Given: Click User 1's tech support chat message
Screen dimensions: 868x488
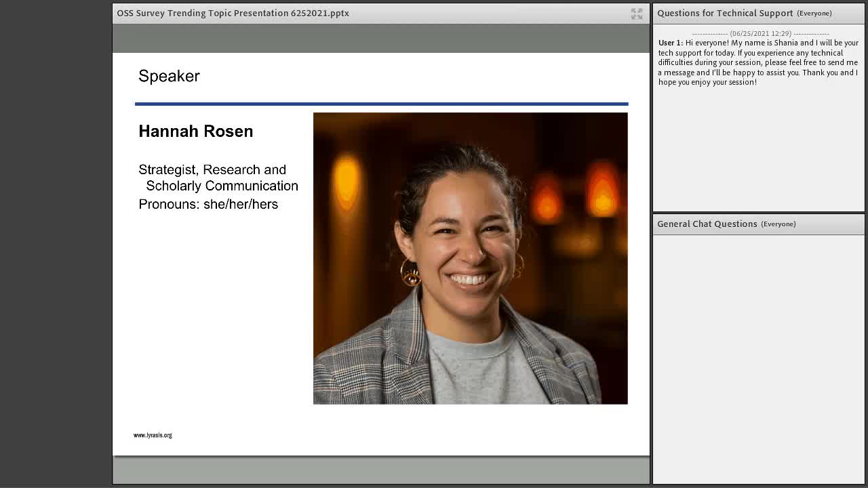Looking at the screenshot, I should 758,62.
